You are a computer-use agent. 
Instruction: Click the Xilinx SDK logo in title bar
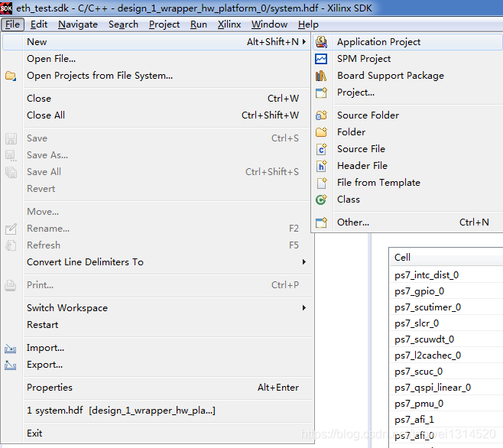[6, 8]
